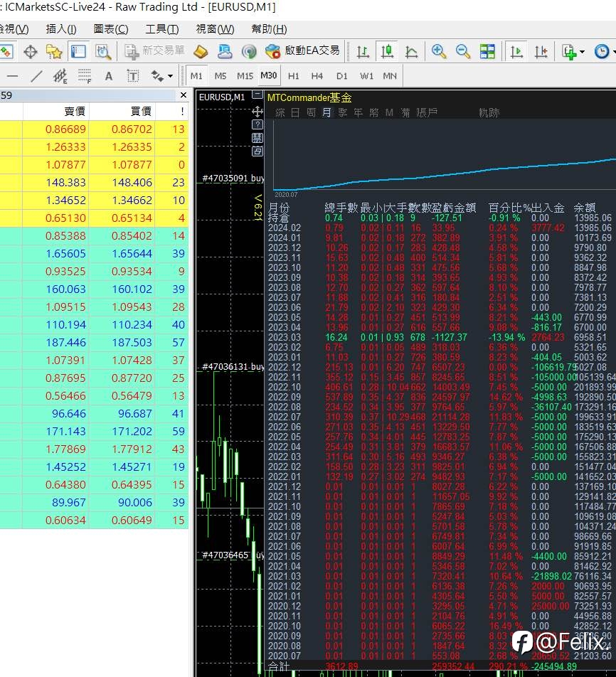Image resolution: width=616 pixels, height=677 pixels.
Task: Switch to M5 timeframe
Action: click(221, 76)
